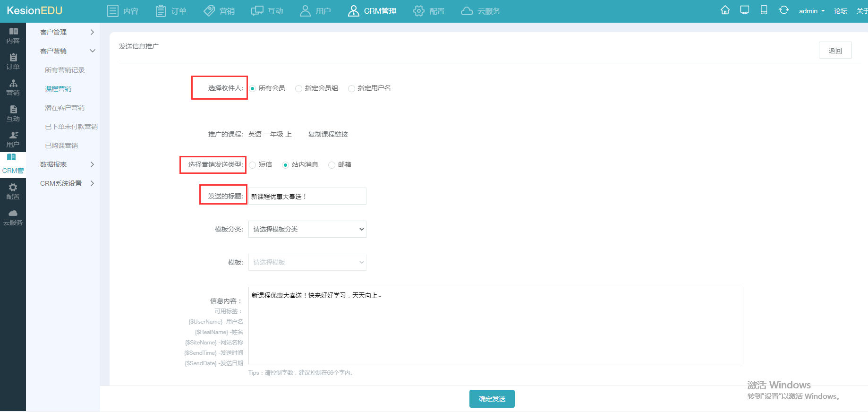The image size is (868, 412).
Task: Choose 短信 as the send type
Action: [252, 165]
